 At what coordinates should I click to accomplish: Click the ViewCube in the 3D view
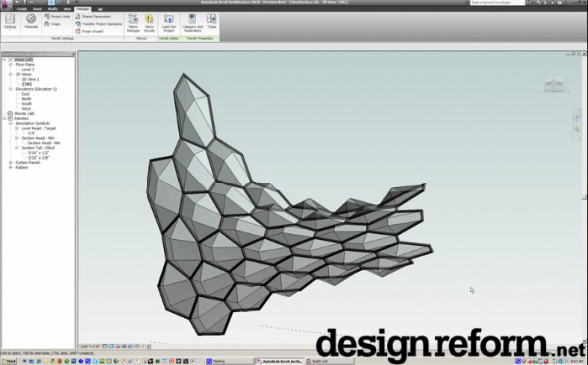click(555, 84)
